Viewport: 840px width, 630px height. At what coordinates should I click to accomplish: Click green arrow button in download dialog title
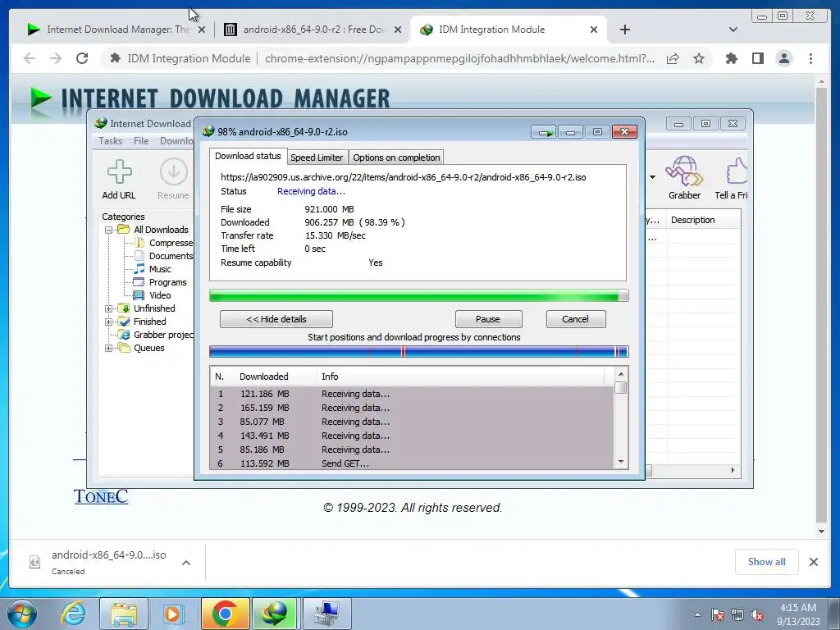(545, 132)
